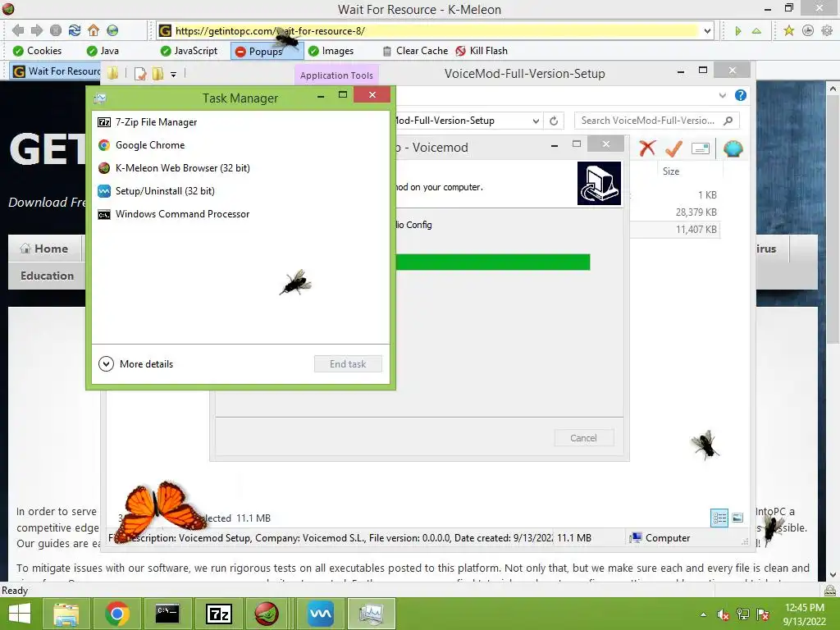This screenshot has width=840, height=630.
Task: Select Google Chrome in Task Manager
Action: [x=240, y=145]
